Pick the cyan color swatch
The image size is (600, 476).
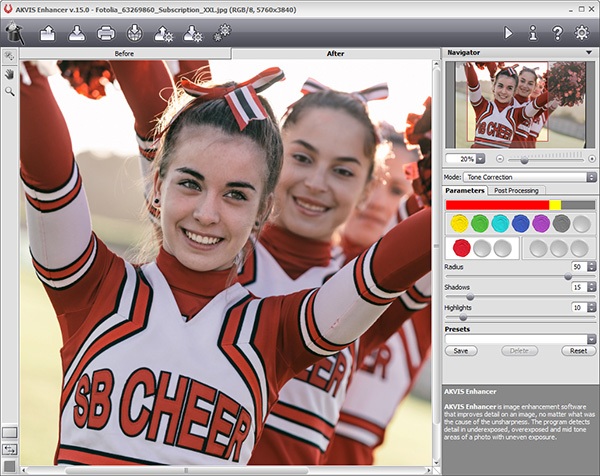pos(500,223)
